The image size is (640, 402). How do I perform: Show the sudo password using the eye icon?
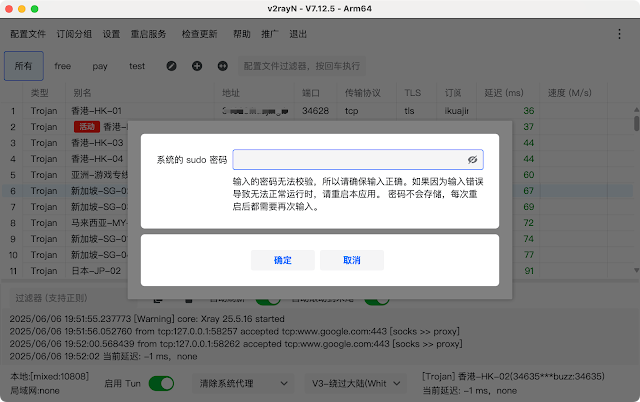click(x=473, y=159)
